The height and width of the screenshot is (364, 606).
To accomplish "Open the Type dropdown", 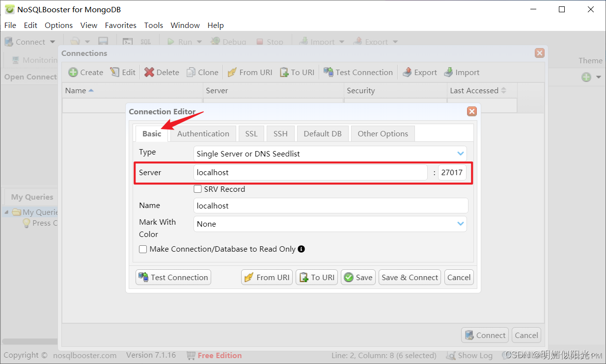I will (330, 154).
